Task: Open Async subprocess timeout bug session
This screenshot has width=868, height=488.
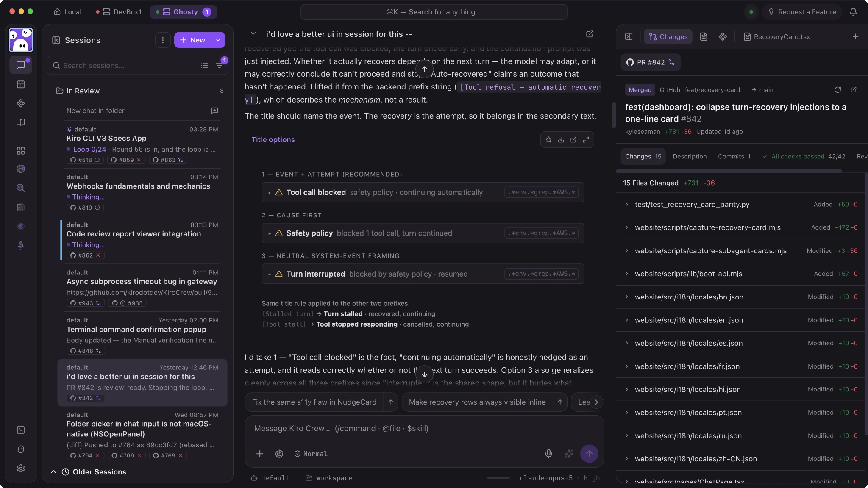Action: pos(142,288)
